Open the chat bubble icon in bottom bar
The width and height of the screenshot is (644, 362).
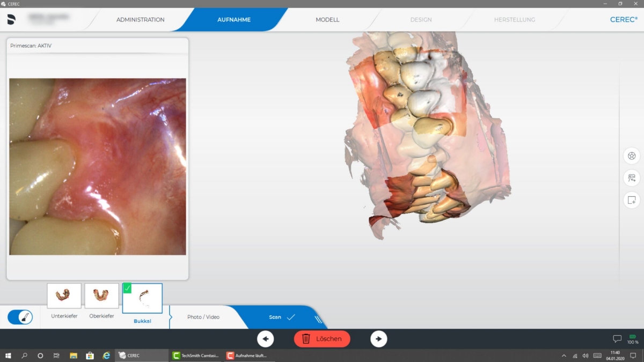pos(617,339)
